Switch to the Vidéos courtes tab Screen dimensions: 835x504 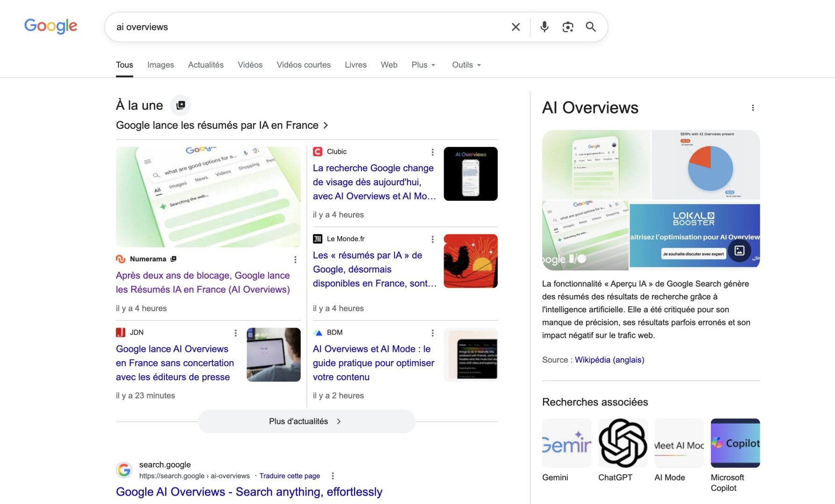pos(304,65)
